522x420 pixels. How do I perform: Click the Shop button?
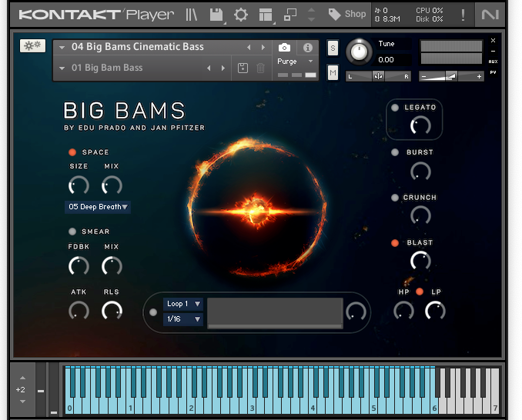tap(347, 14)
